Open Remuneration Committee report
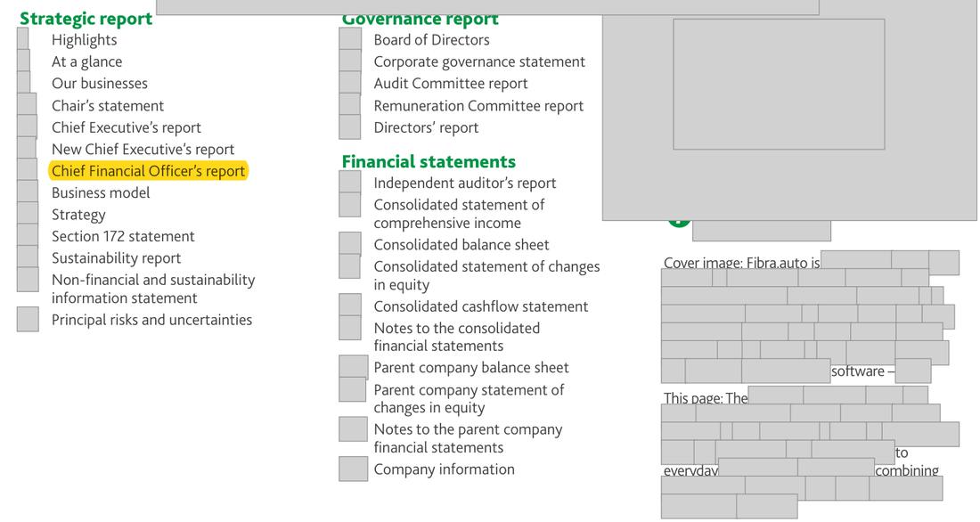 (x=478, y=106)
